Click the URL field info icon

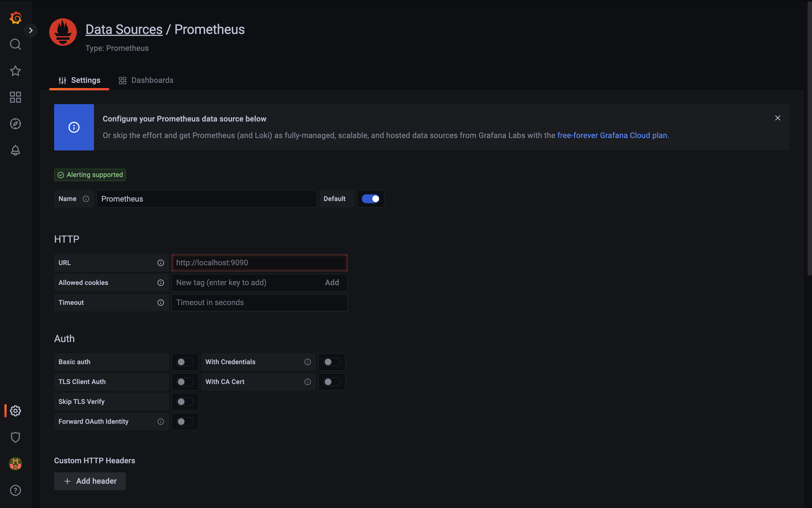[x=161, y=263]
